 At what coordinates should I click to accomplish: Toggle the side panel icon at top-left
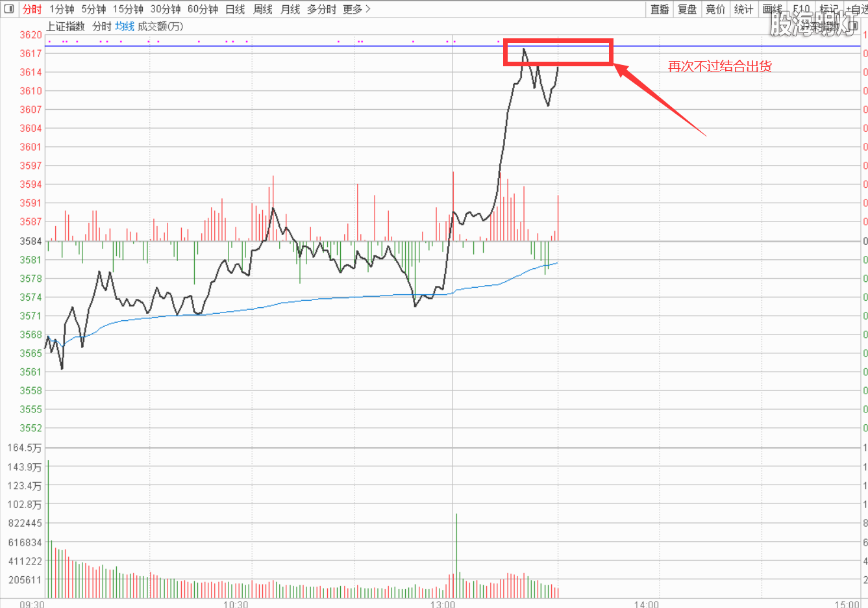[9, 9]
